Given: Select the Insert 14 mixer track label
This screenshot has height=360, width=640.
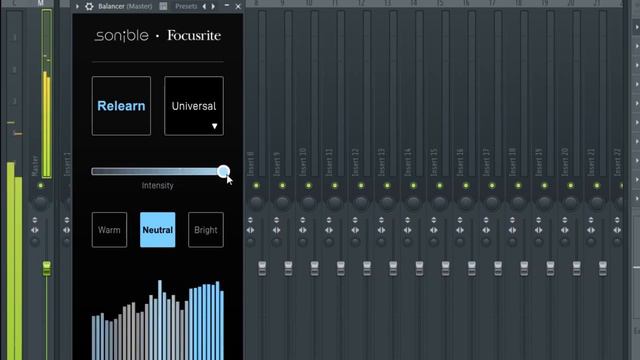Looking at the screenshot, I should coord(408,162).
